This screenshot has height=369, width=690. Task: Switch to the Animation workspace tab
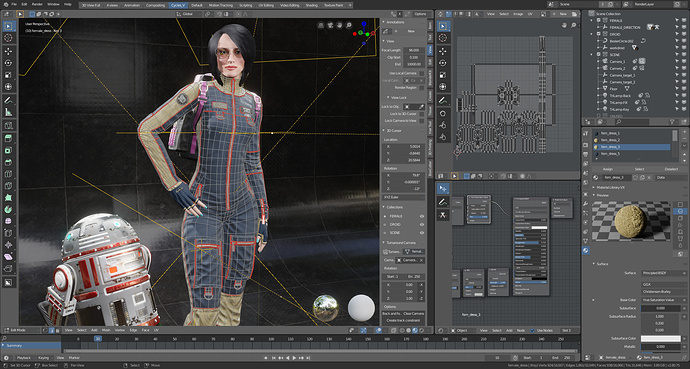click(x=132, y=5)
